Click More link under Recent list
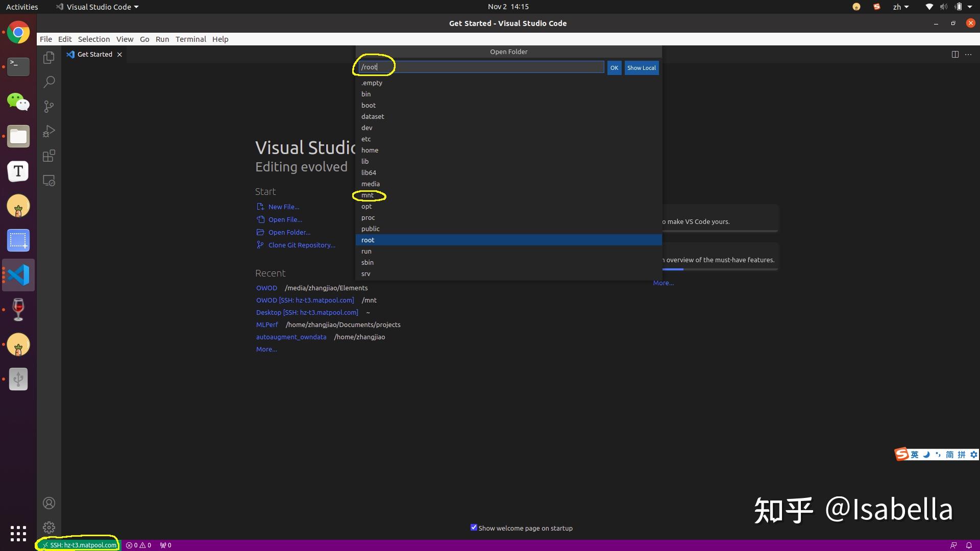Screen dimensions: 980x551 click(x=266, y=349)
